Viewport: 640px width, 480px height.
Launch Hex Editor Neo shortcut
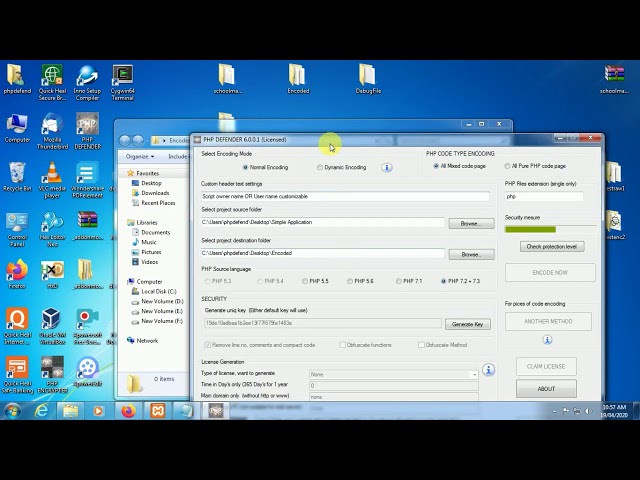click(52, 229)
